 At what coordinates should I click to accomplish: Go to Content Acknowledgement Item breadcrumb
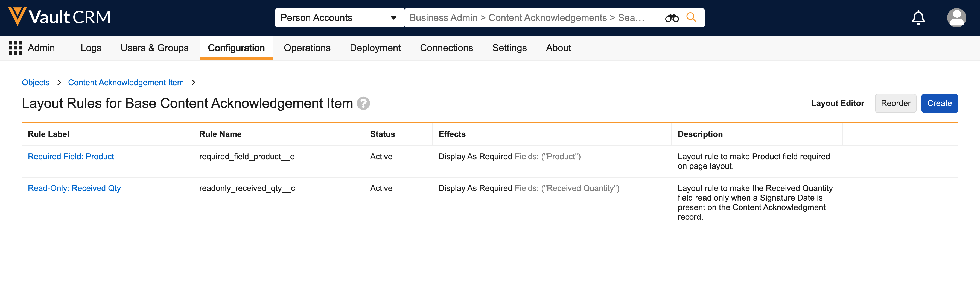click(x=126, y=83)
